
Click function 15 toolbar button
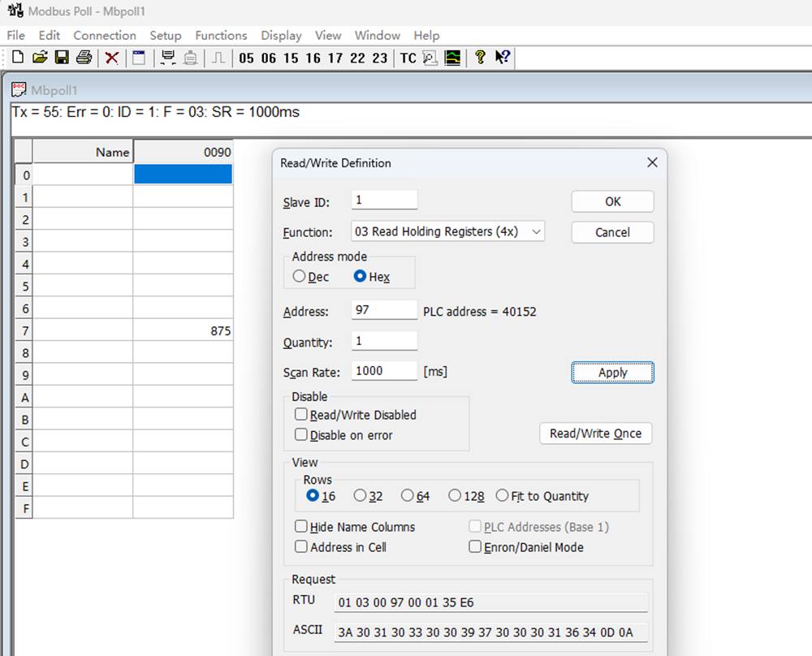pos(291,58)
